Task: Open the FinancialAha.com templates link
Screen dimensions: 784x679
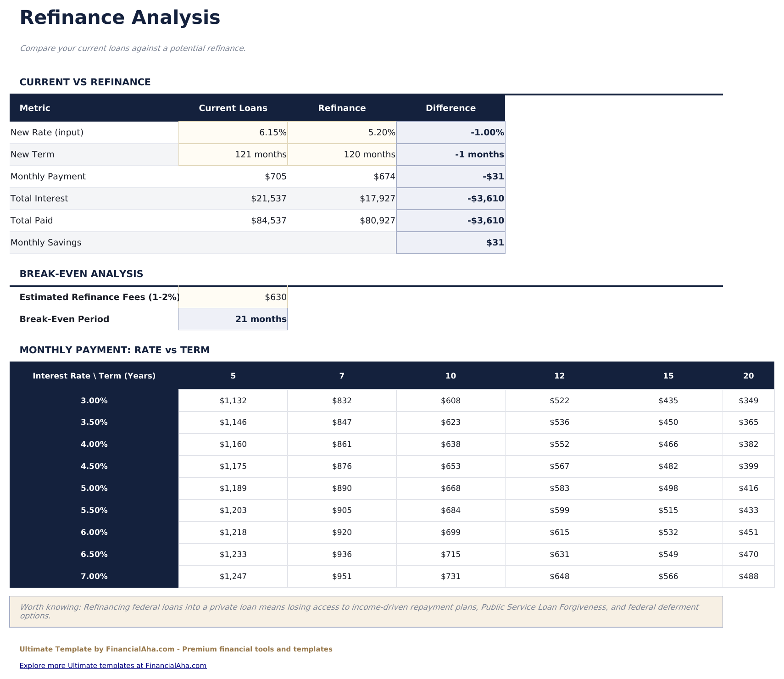Action: (x=113, y=665)
